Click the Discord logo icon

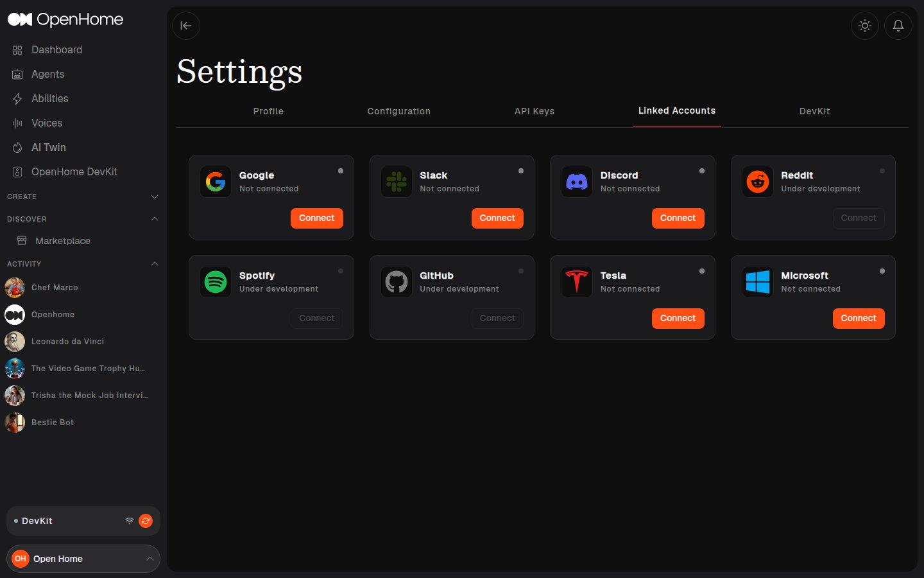coord(577,182)
